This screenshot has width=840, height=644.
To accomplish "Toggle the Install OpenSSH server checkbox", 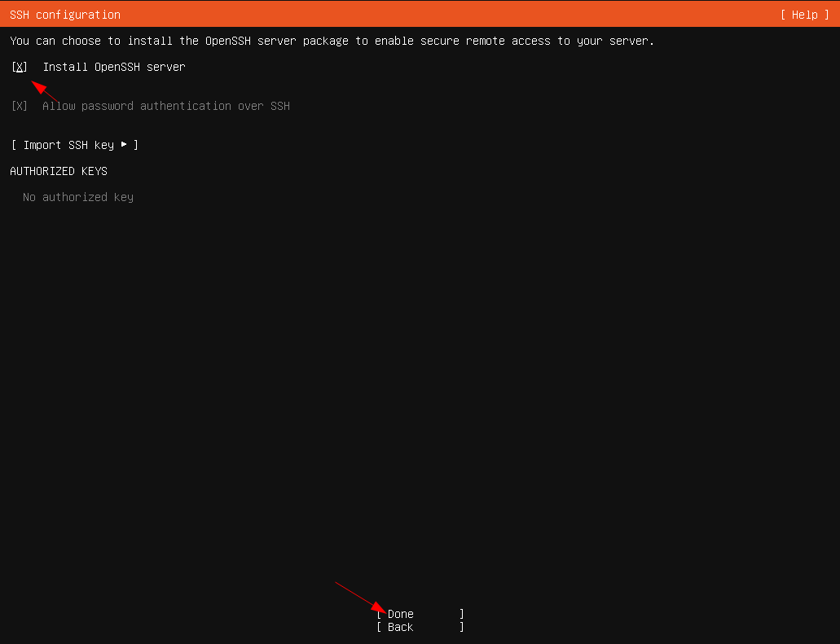I will pyautogui.click(x=20, y=67).
